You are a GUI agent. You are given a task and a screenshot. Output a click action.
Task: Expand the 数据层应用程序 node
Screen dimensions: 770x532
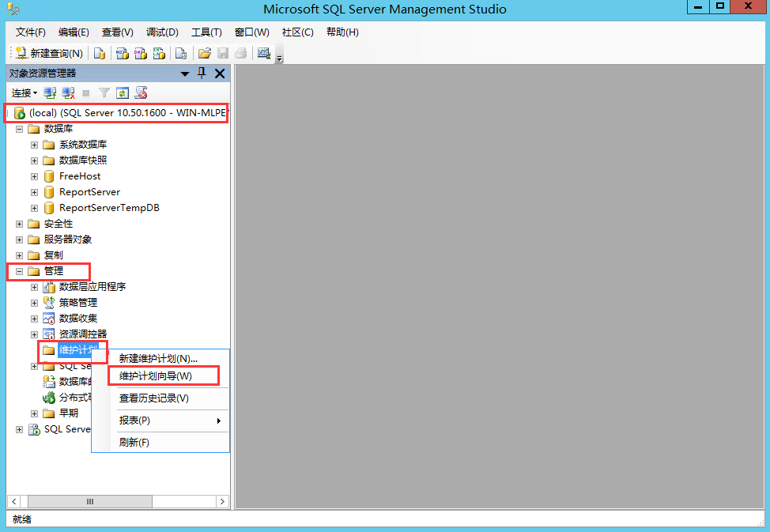point(34,288)
